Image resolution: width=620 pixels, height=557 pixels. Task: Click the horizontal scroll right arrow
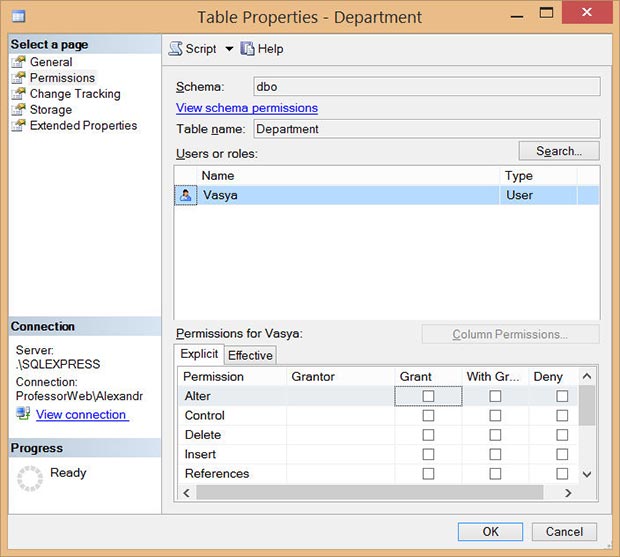568,493
